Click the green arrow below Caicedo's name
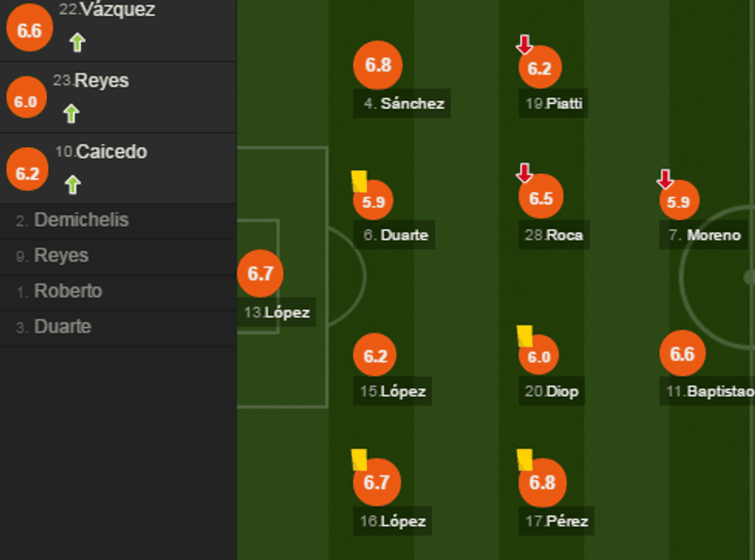This screenshot has height=560, width=755. tap(72, 185)
